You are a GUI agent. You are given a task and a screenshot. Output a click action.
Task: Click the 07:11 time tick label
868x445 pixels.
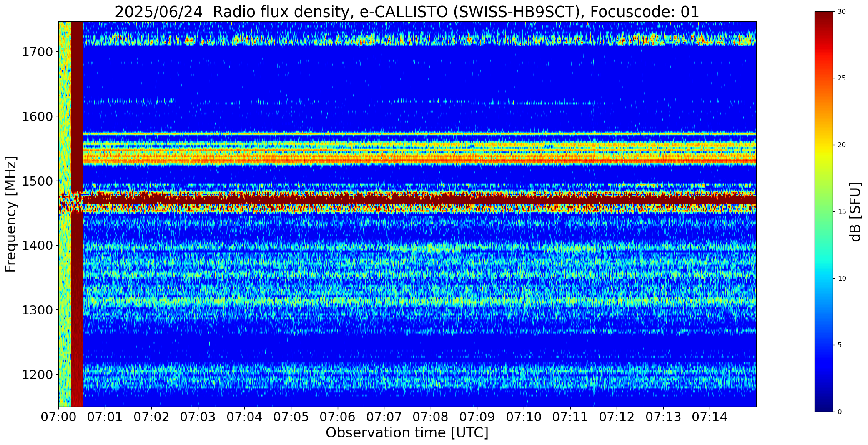pos(570,417)
